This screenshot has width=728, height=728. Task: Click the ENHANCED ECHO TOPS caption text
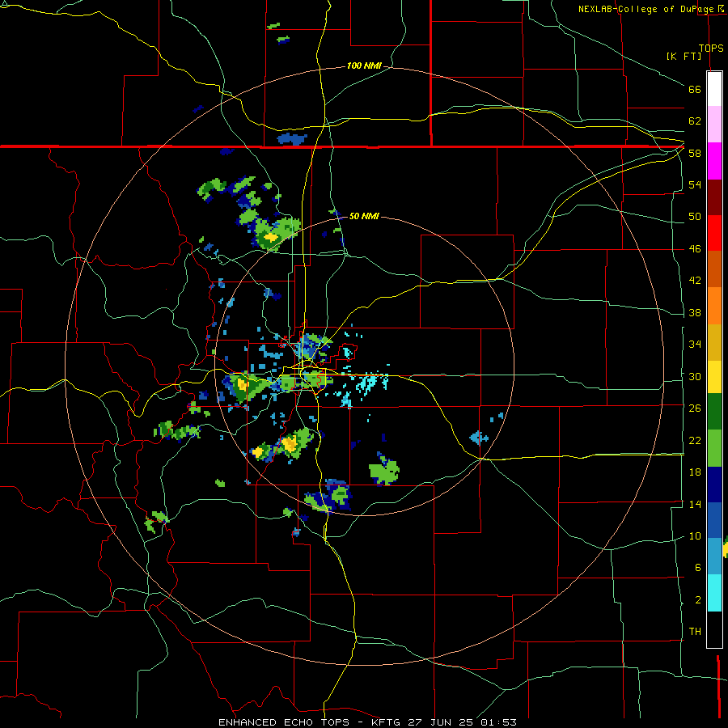coord(284,722)
